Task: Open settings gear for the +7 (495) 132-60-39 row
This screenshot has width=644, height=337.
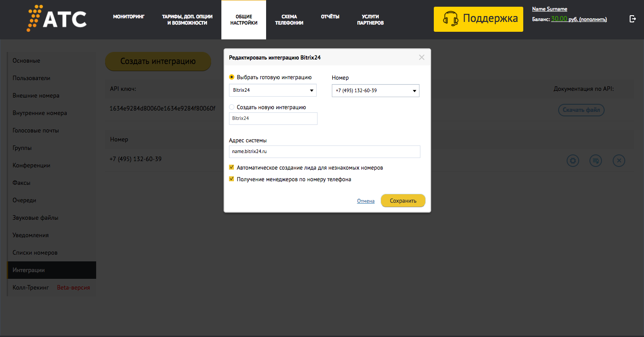Action: [x=573, y=160]
